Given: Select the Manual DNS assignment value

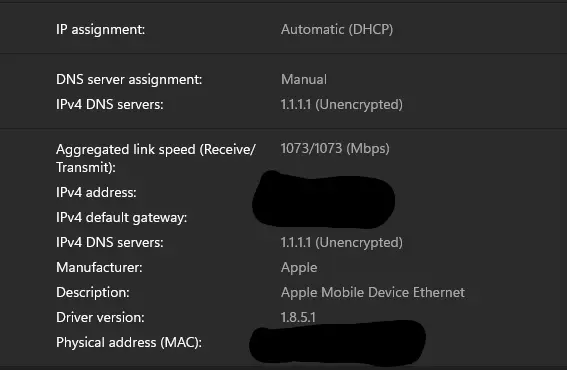Looking at the screenshot, I should (304, 80).
